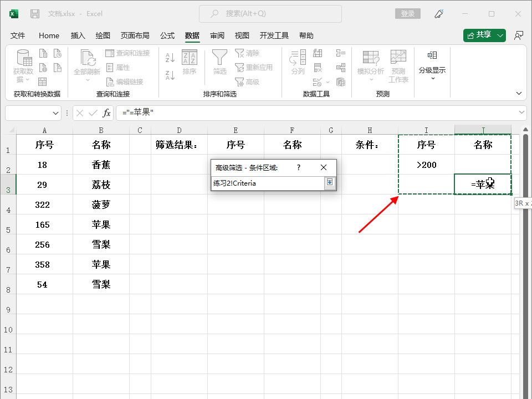Click the Flash Fill icon

click(318, 53)
